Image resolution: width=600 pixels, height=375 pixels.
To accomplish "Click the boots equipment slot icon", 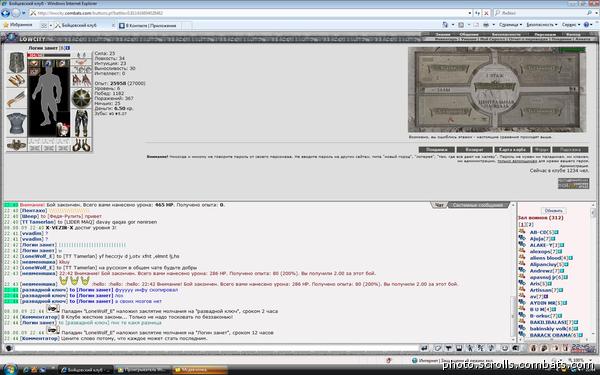I will 82,145.
